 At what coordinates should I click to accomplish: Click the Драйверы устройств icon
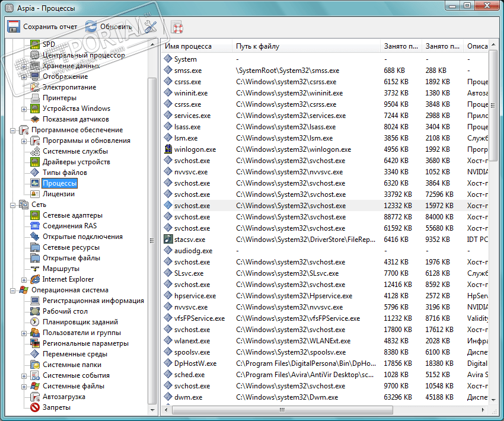[x=35, y=162]
